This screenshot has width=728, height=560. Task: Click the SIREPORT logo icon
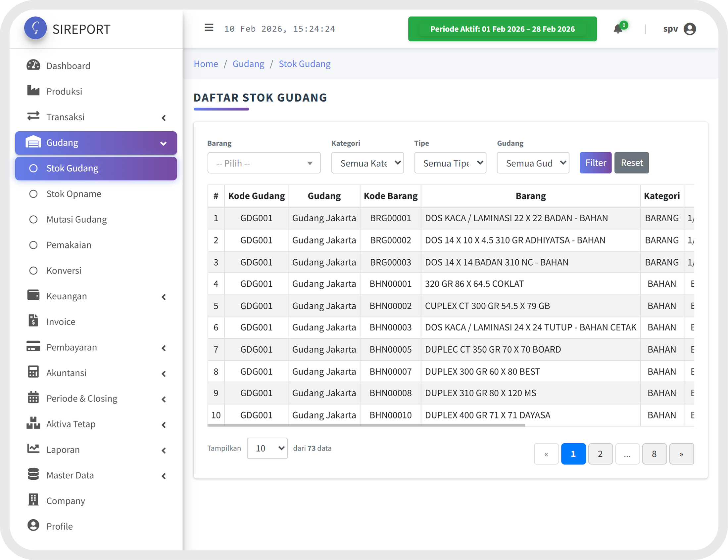point(35,28)
